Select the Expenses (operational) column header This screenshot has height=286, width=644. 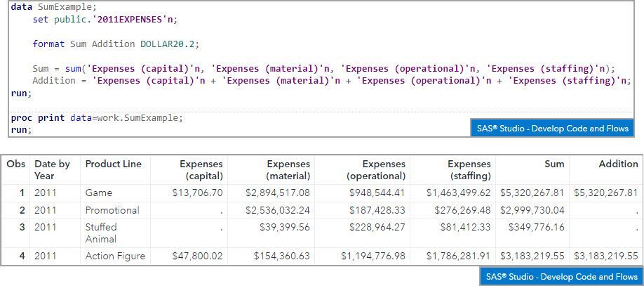(x=376, y=169)
